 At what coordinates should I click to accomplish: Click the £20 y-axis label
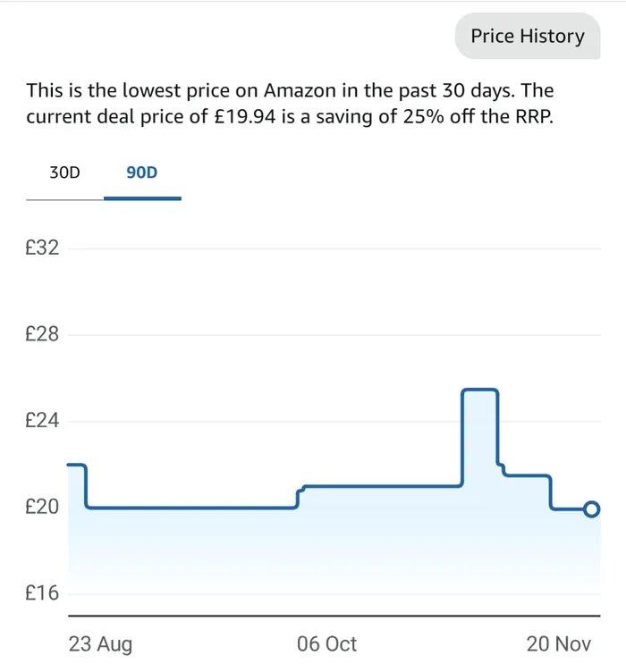[x=43, y=507]
